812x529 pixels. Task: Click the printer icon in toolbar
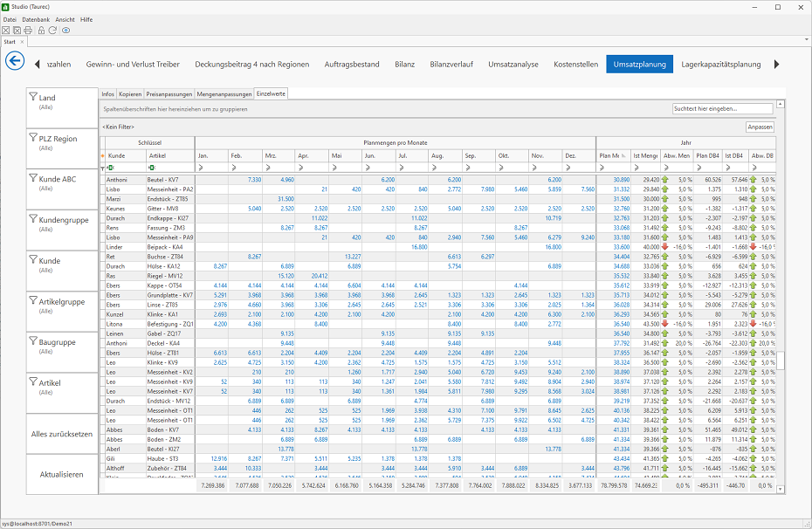(x=28, y=31)
